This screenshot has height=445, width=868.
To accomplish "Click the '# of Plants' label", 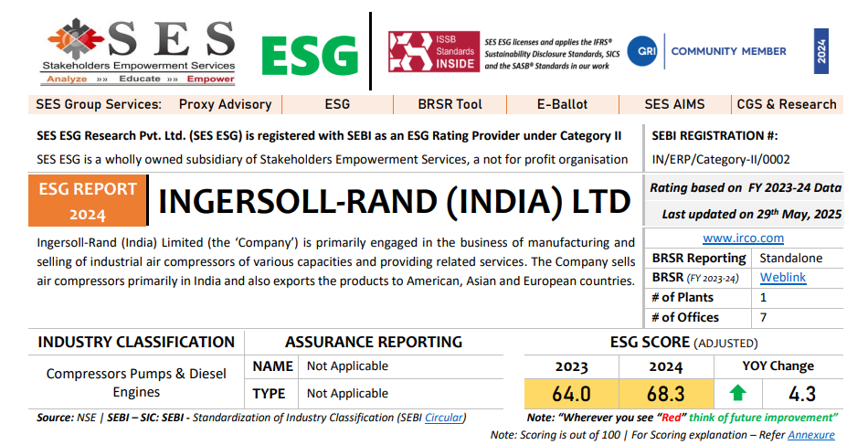I will tap(682, 297).
